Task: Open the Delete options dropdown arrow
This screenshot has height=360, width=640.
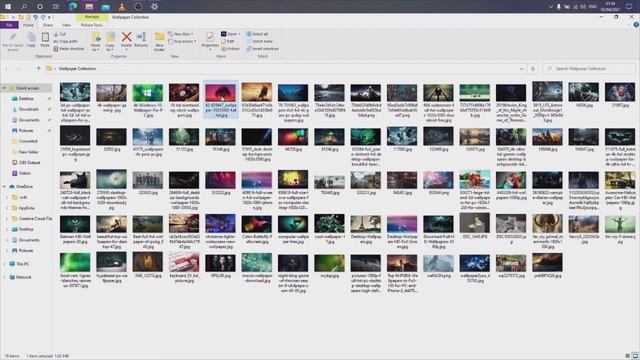Action: point(127,50)
